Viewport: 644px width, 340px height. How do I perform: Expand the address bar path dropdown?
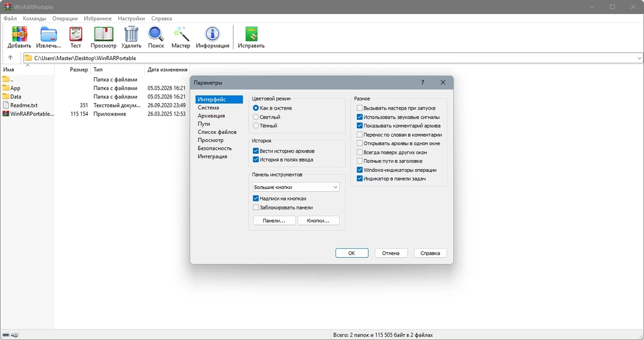pyautogui.click(x=639, y=58)
